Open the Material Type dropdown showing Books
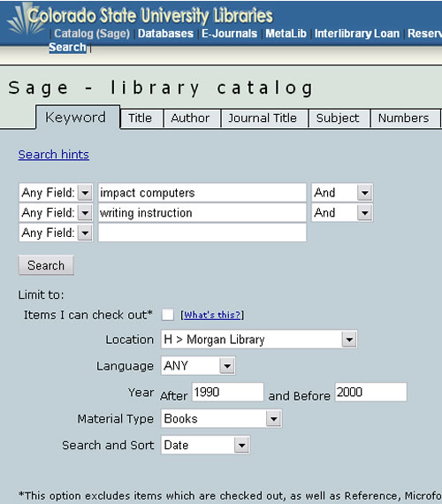 pyautogui.click(x=222, y=418)
